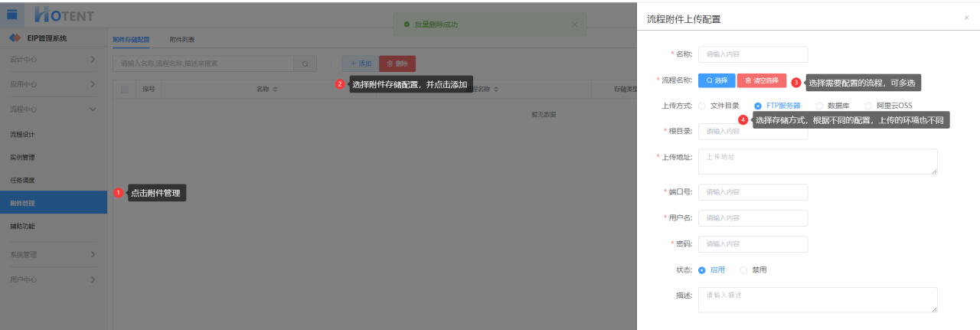The height and width of the screenshot is (330, 980).
Task: Focus the 密码 input field
Action: 753,244
